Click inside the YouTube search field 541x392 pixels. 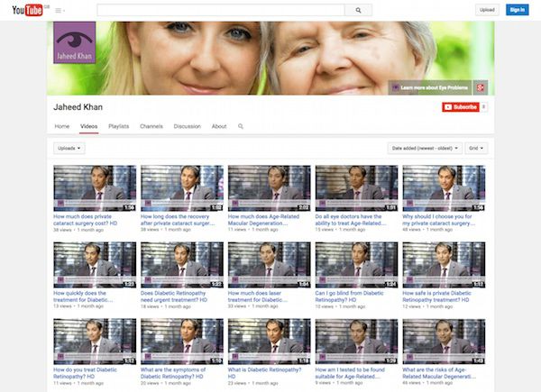[x=221, y=10]
